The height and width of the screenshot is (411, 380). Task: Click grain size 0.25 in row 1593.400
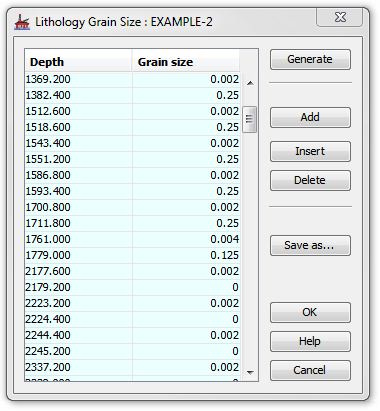tap(186, 191)
